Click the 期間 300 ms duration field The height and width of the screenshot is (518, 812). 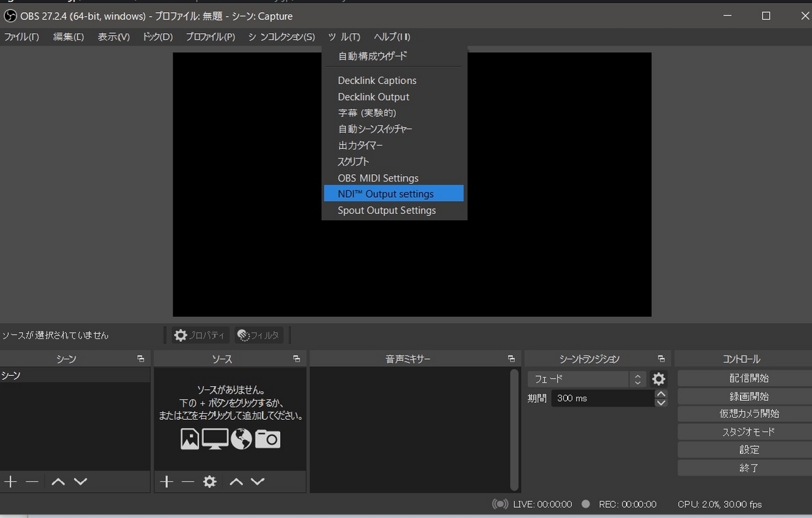(603, 398)
